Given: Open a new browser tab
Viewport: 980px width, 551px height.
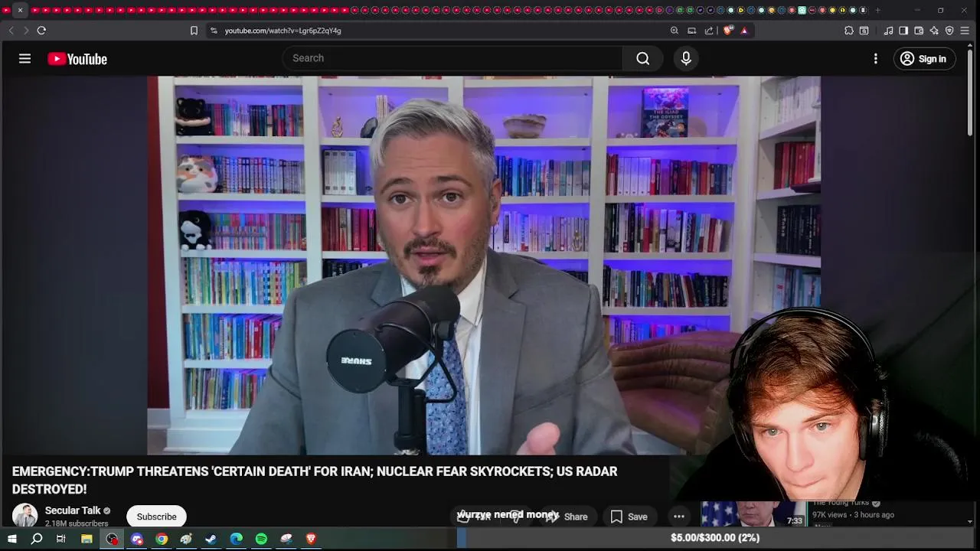Looking at the screenshot, I should [877, 10].
